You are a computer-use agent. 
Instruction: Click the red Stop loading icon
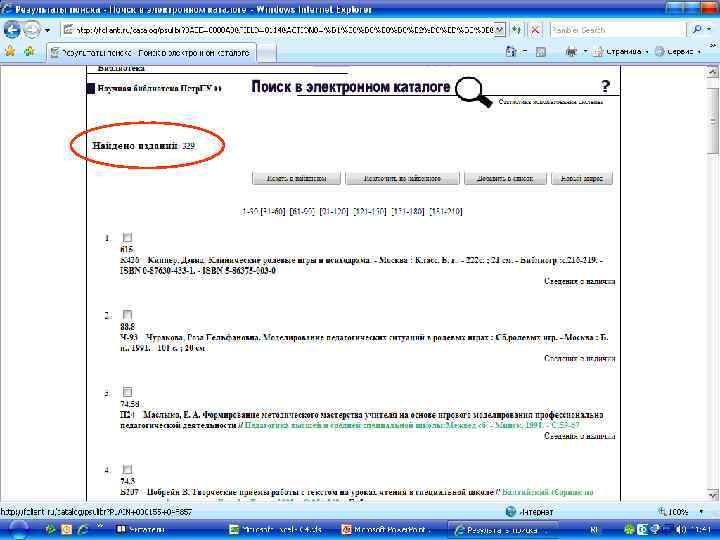(x=535, y=30)
